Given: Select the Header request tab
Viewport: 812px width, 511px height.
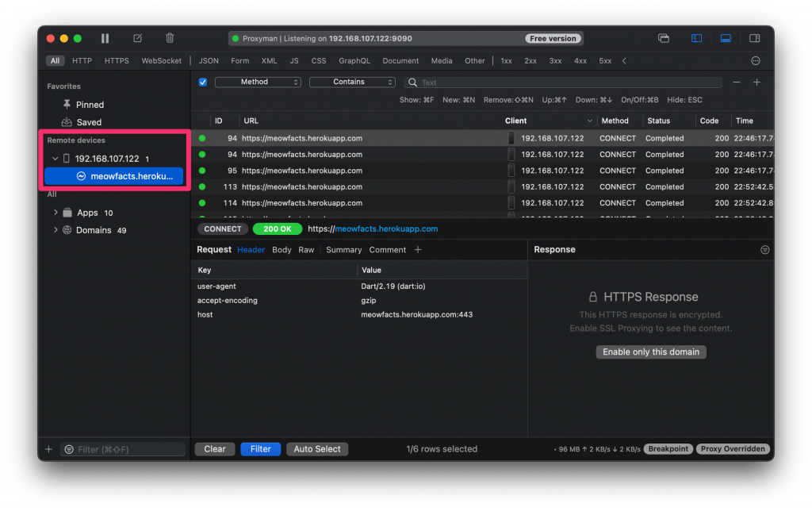Looking at the screenshot, I should coord(251,250).
